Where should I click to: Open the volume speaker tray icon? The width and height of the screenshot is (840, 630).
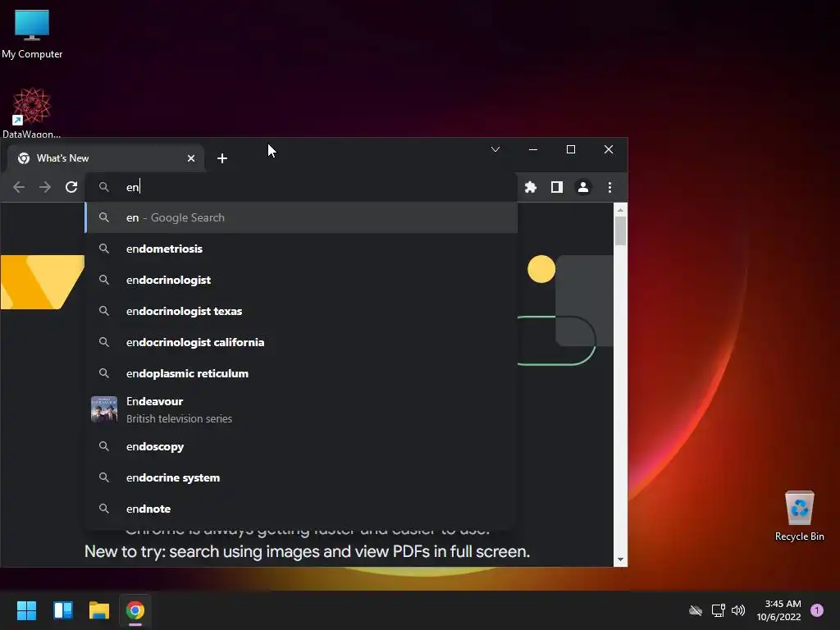tap(738, 610)
